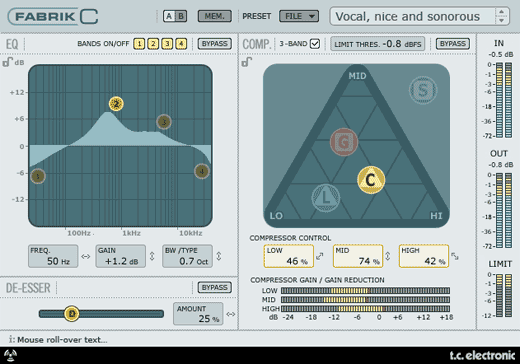The image size is (520, 364).
Task: Toggle EQ band 4 on/off button
Action: [181, 44]
